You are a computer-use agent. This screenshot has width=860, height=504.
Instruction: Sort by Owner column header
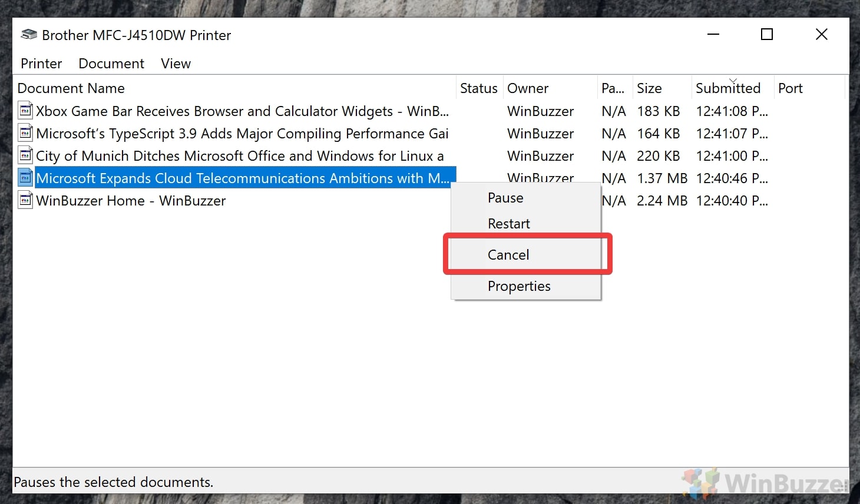pyautogui.click(x=550, y=88)
